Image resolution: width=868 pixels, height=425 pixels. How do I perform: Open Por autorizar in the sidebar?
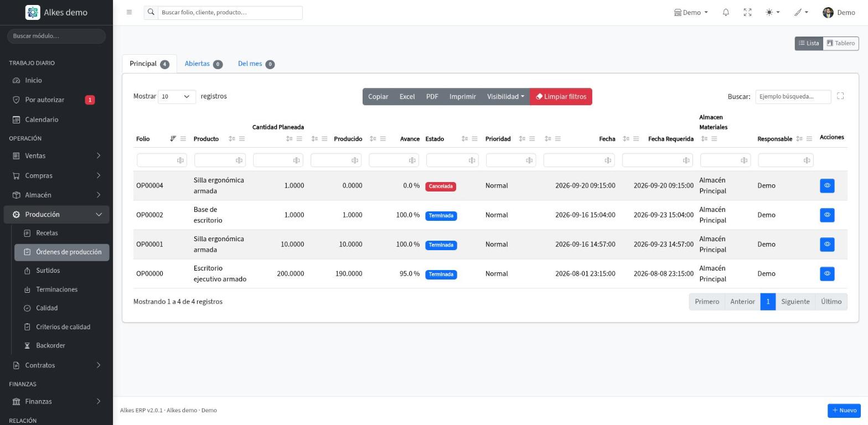[x=56, y=100]
